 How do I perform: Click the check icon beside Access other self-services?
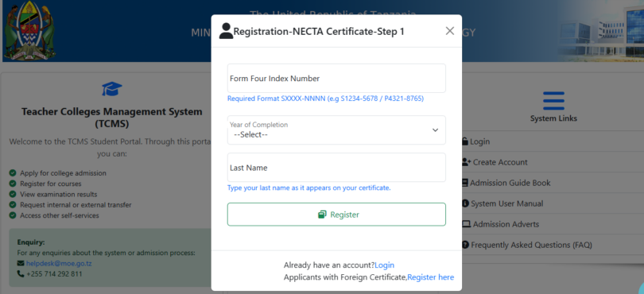[x=13, y=215]
